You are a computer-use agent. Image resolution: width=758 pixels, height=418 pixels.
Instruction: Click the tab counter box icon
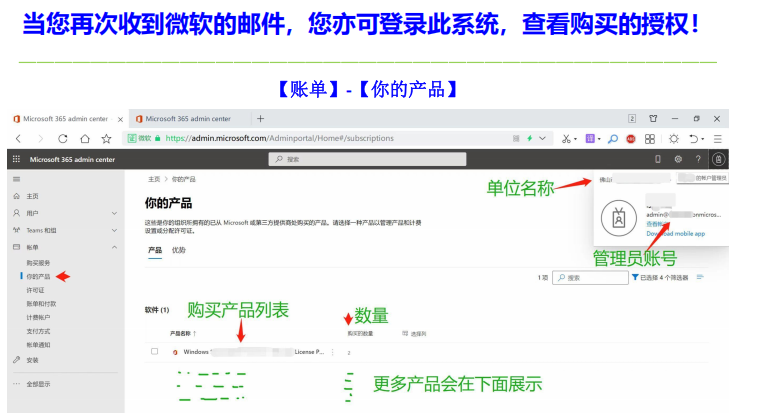click(632, 118)
